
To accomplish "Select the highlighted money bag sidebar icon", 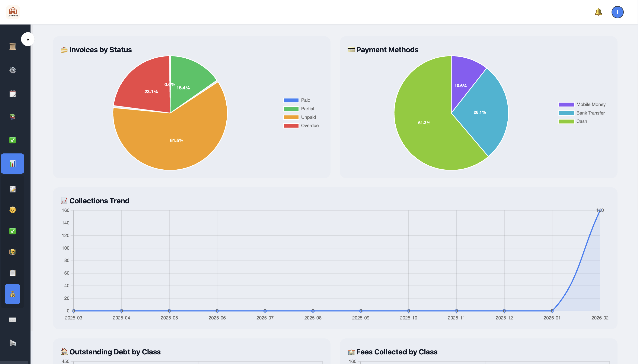I will 13,294.
